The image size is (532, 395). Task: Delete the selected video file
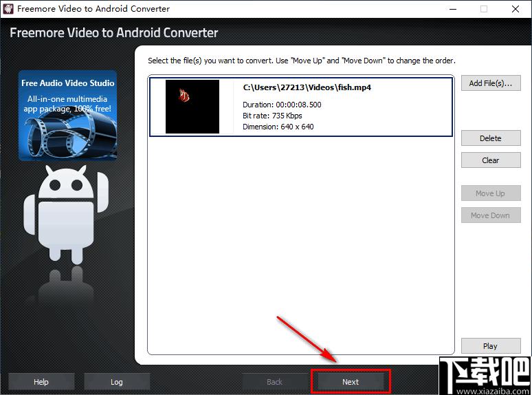click(491, 138)
